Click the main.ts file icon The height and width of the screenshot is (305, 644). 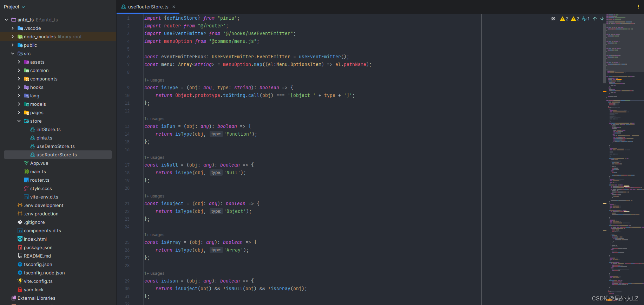[26, 171]
